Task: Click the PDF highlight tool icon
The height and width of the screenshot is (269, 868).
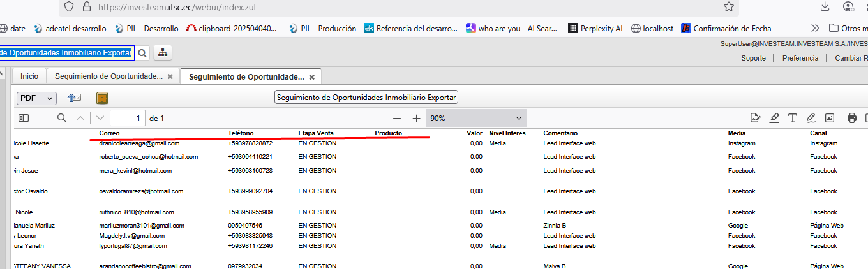Action: point(774,118)
